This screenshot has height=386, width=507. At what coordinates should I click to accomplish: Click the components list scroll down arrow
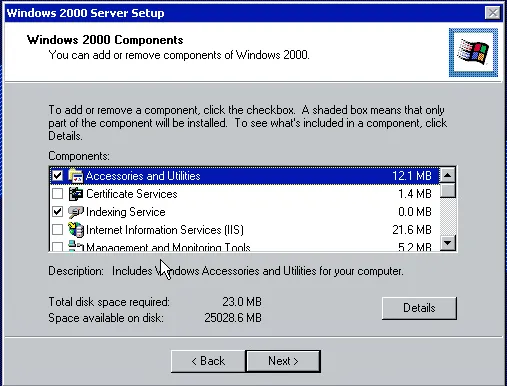pos(448,242)
